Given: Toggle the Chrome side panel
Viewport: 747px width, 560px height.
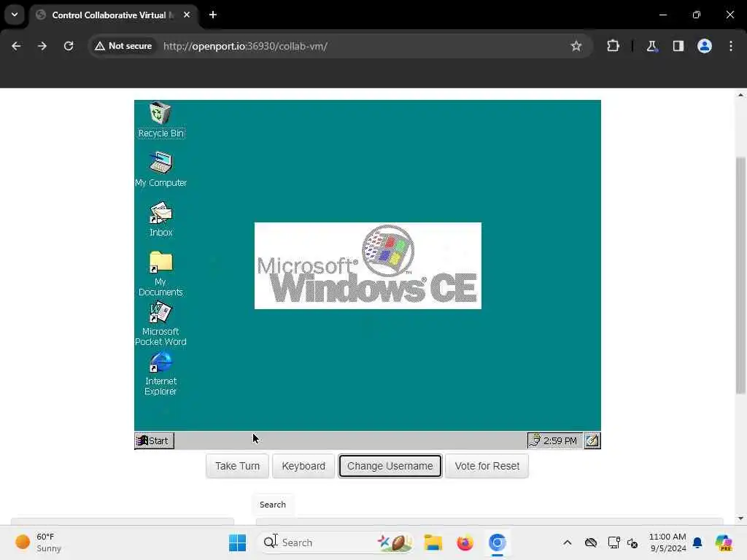Looking at the screenshot, I should click(678, 46).
